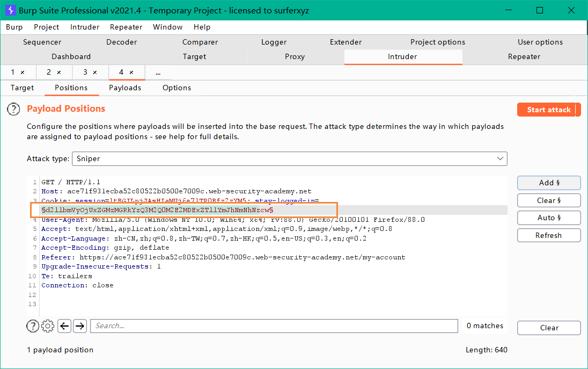Select the main Intruder tab
The height and width of the screenshot is (369, 588).
(402, 57)
